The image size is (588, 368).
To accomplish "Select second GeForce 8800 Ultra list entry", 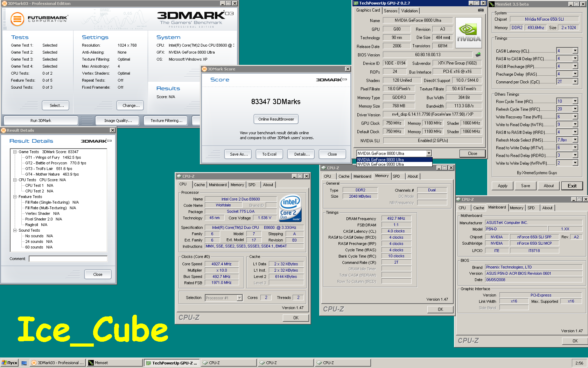I will [394, 164].
